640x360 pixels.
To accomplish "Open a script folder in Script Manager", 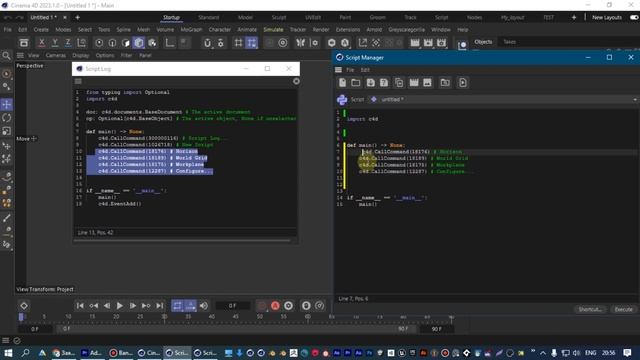I will pyautogui.click(x=356, y=83).
